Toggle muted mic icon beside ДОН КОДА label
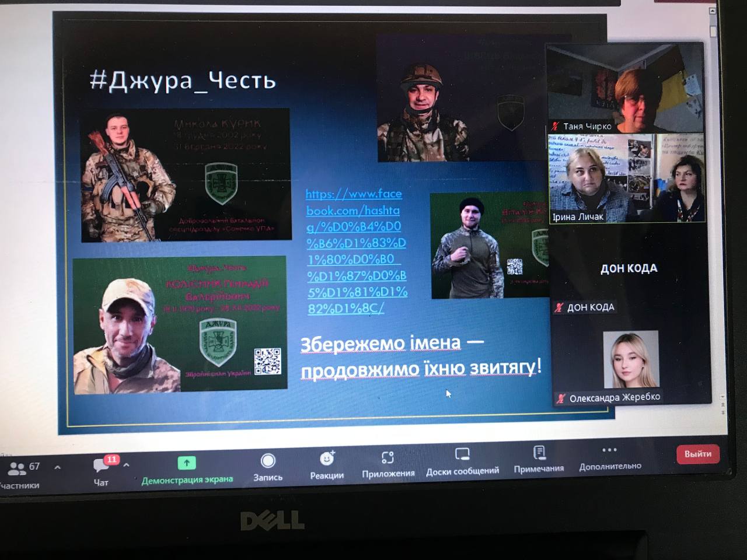Image resolution: width=747 pixels, height=560 pixels. [x=559, y=307]
